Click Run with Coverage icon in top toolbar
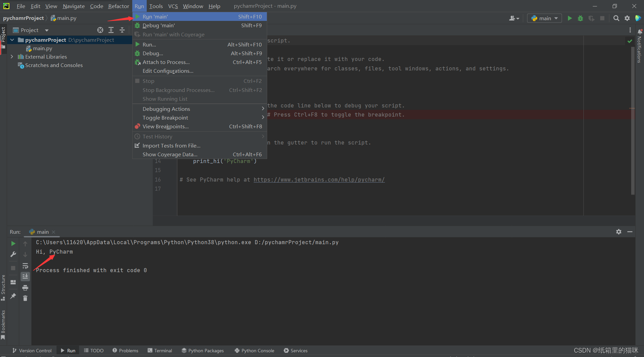This screenshot has height=357, width=644. click(591, 18)
